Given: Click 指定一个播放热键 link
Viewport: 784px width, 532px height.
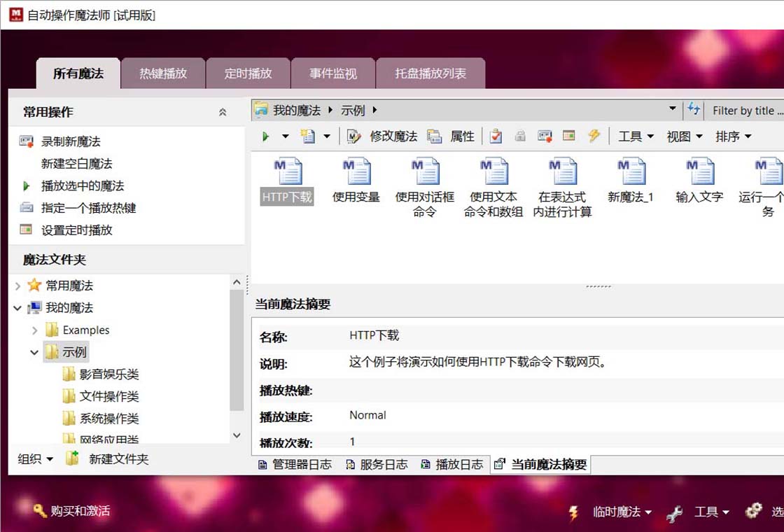Looking at the screenshot, I should pos(88,208).
